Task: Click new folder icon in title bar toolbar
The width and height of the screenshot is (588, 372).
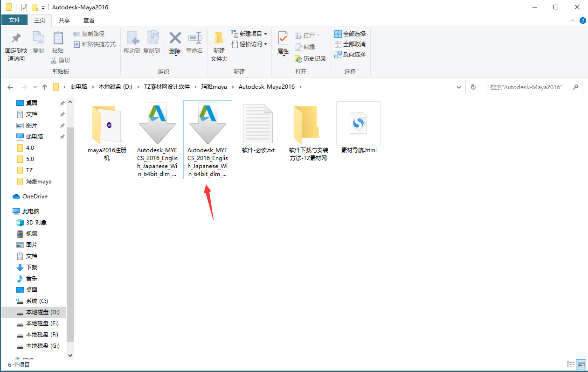Action: coord(35,7)
